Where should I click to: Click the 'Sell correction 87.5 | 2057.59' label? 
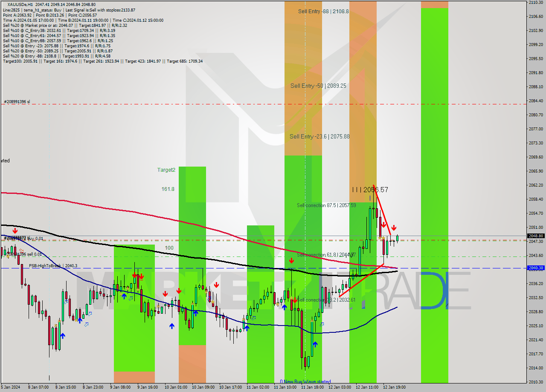[x=326, y=205]
